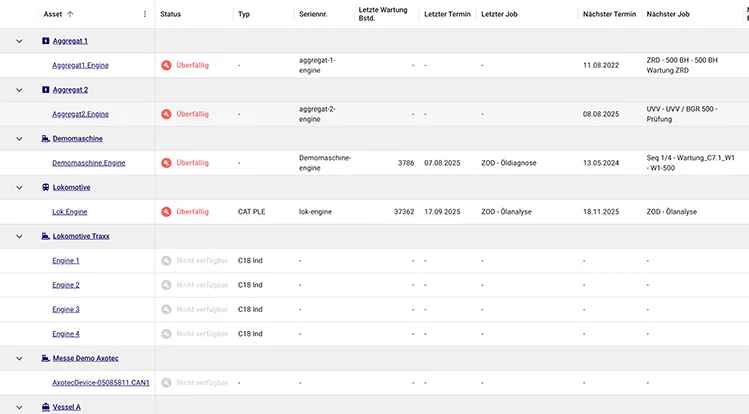Select the 'lok-engine' serial number cell
The height and width of the screenshot is (414, 749).
point(315,212)
